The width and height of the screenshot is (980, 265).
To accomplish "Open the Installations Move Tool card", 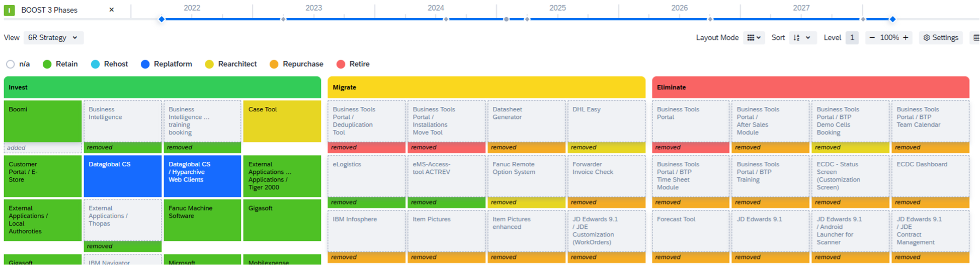I will [447, 121].
